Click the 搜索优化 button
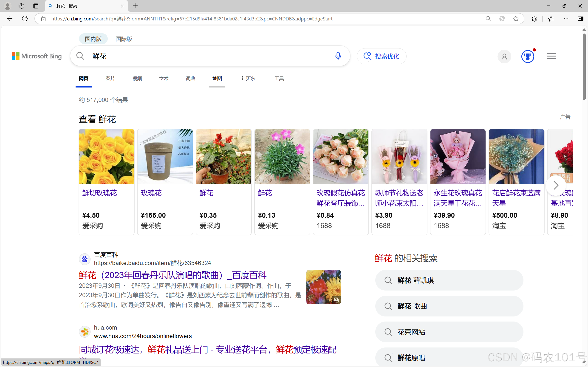Image resolution: width=588 pixels, height=367 pixels. 382,56
